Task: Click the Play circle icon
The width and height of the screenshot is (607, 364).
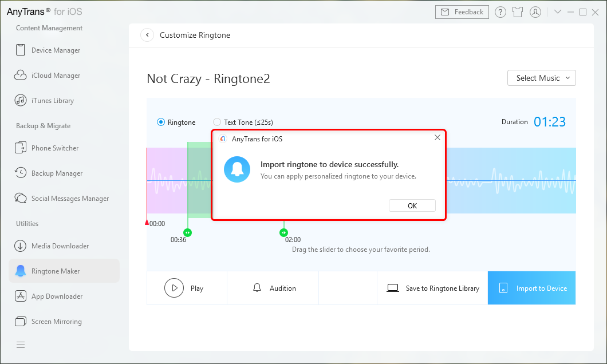Action: [x=174, y=288]
